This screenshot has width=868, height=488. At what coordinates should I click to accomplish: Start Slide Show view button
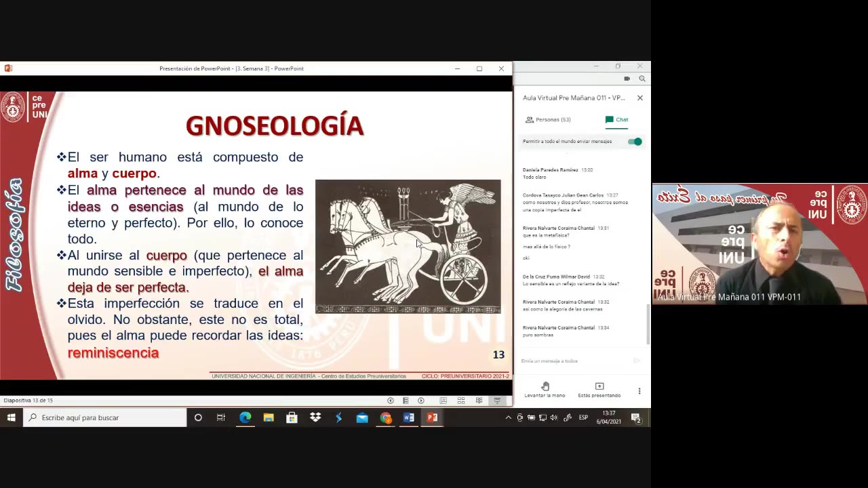[x=497, y=401]
